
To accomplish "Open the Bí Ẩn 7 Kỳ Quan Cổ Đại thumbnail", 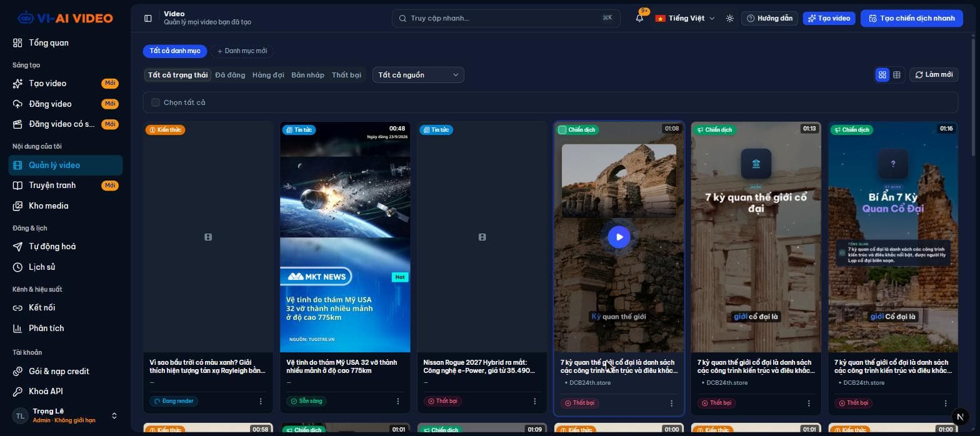I will click(x=892, y=237).
